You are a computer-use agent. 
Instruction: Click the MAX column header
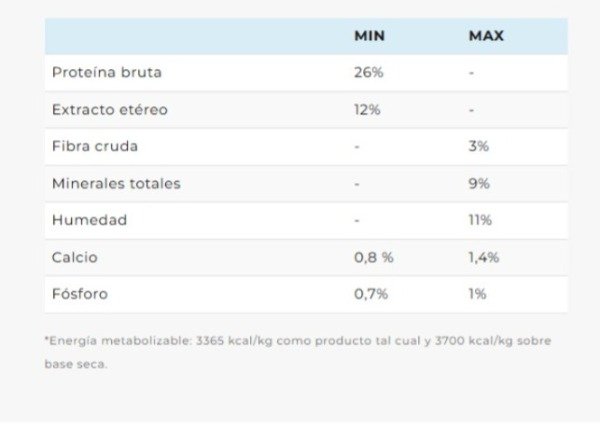(x=486, y=36)
